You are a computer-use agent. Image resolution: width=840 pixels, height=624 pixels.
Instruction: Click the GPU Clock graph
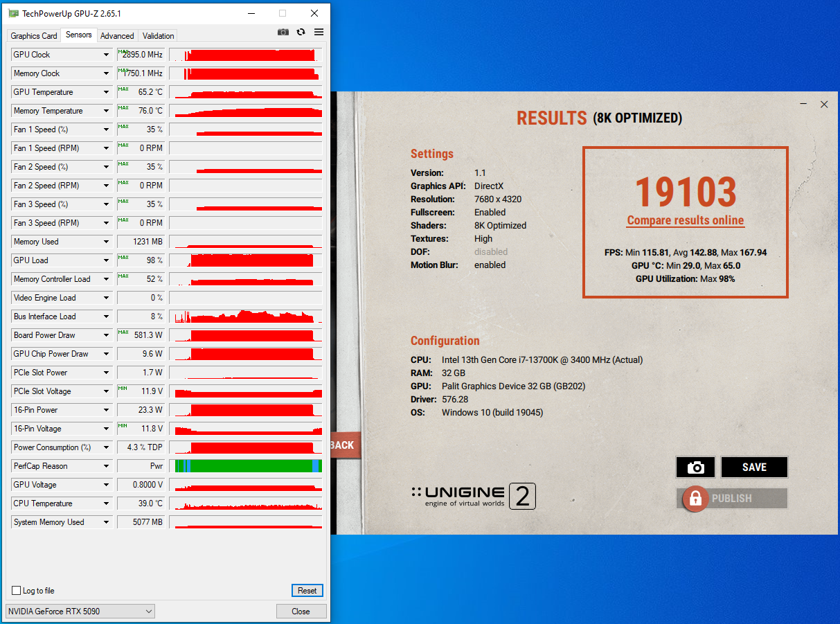click(x=246, y=55)
